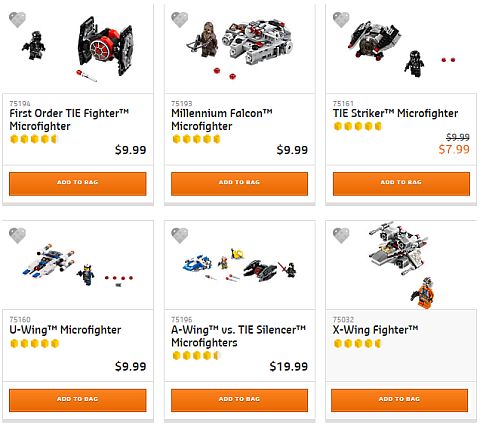The image size is (480, 425).
Task: Open the Millennium Falcon Microfighter title link
Action: [222, 120]
